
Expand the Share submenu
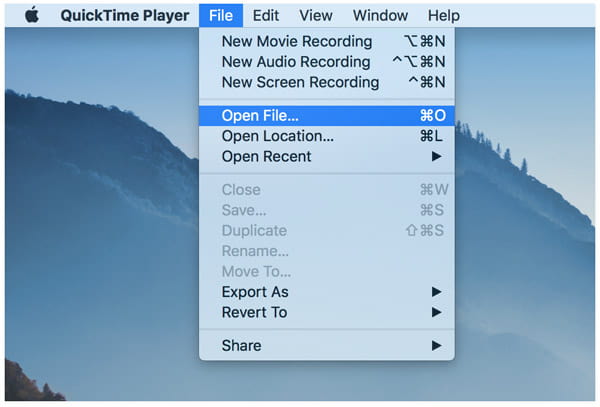[327, 346]
